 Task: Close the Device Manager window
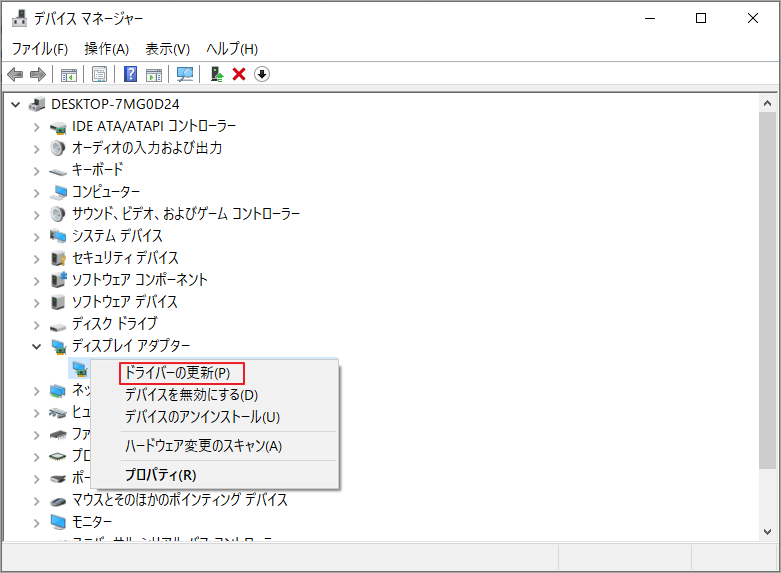753,18
